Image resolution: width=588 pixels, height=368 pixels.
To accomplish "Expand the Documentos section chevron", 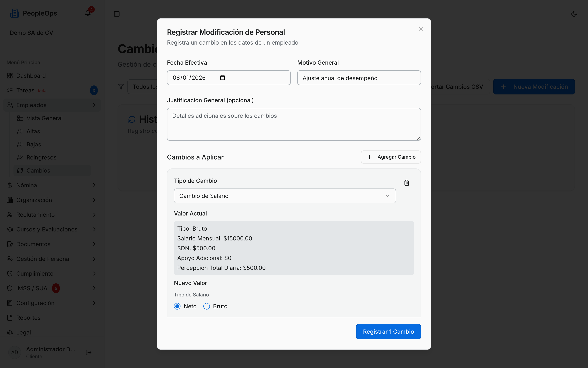I will click(x=94, y=244).
